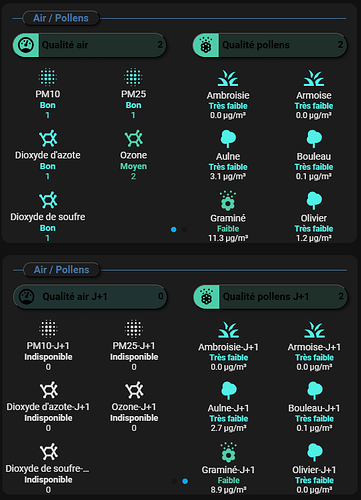The width and height of the screenshot is (361, 500).
Task: Click the PM10 particles icon
Action: (48, 77)
